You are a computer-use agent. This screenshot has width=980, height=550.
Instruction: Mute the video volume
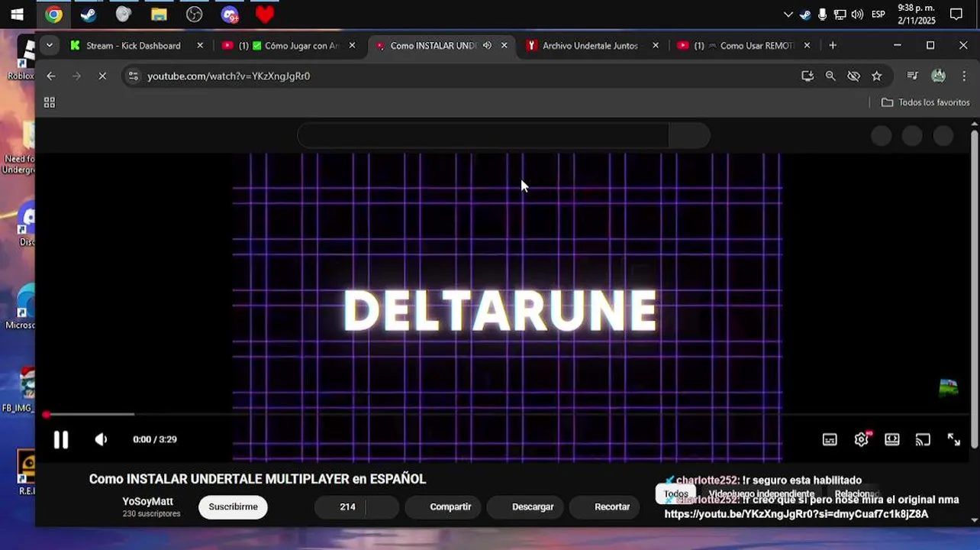(x=101, y=439)
